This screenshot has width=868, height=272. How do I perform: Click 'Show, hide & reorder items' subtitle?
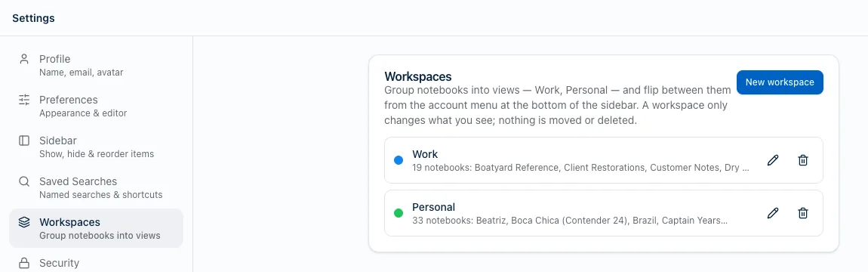click(97, 153)
